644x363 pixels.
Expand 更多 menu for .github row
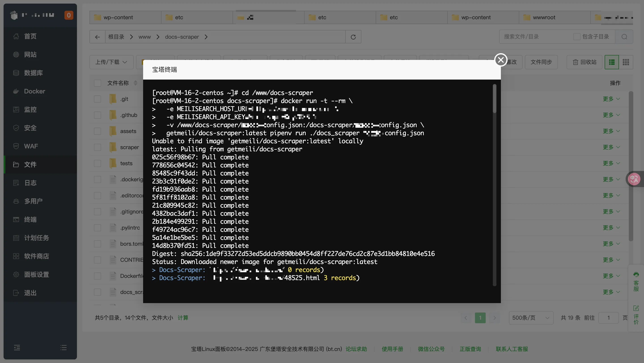611,115
